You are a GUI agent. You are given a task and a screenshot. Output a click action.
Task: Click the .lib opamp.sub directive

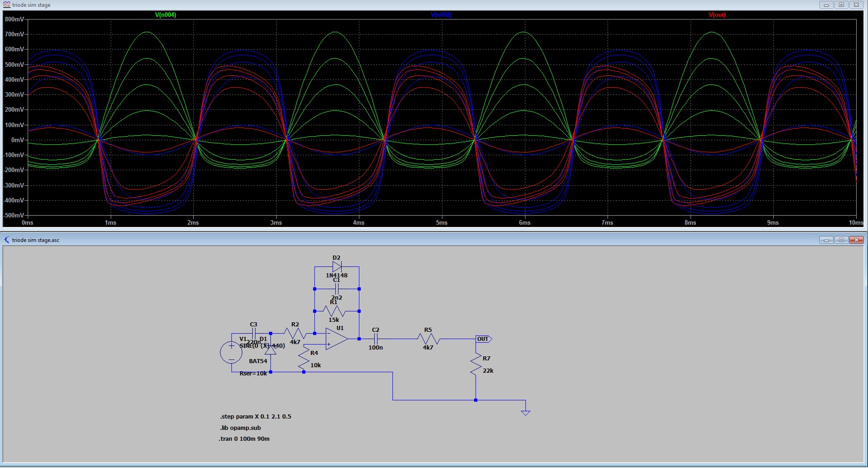click(x=240, y=428)
